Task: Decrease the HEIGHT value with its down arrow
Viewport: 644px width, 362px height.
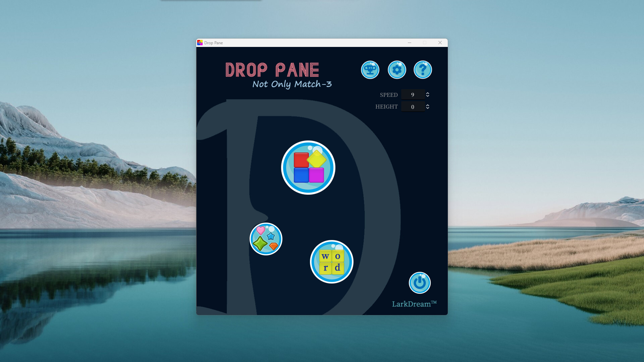Action: tap(428, 108)
